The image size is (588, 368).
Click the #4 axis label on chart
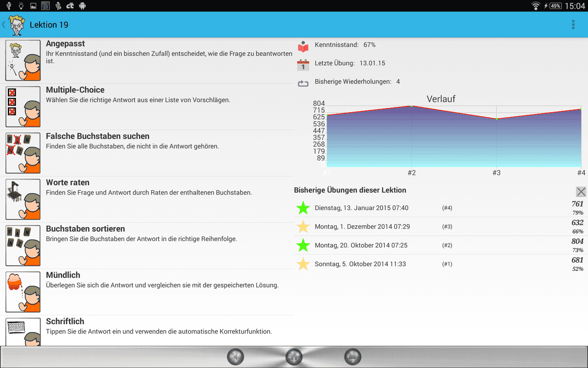click(581, 173)
